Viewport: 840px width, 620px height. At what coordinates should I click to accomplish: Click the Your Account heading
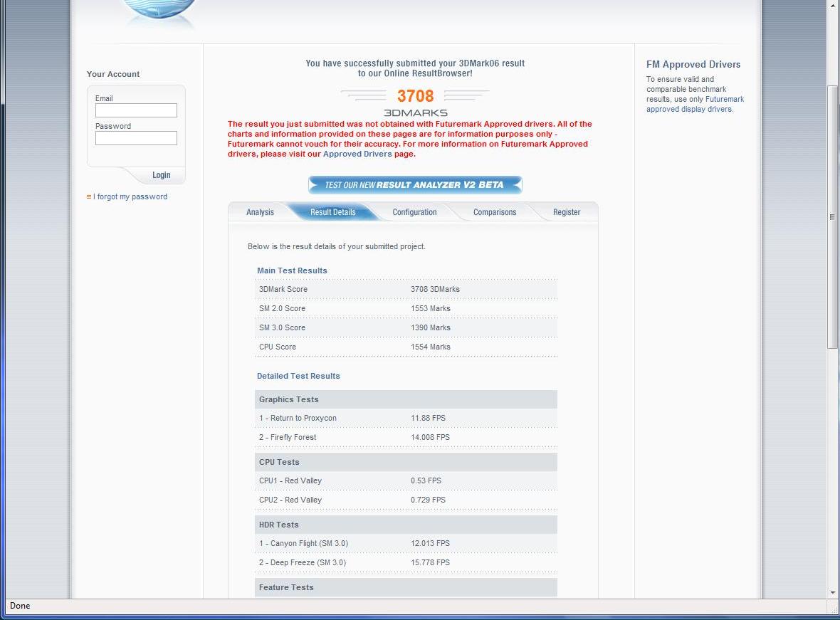pyautogui.click(x=113, y=75)
